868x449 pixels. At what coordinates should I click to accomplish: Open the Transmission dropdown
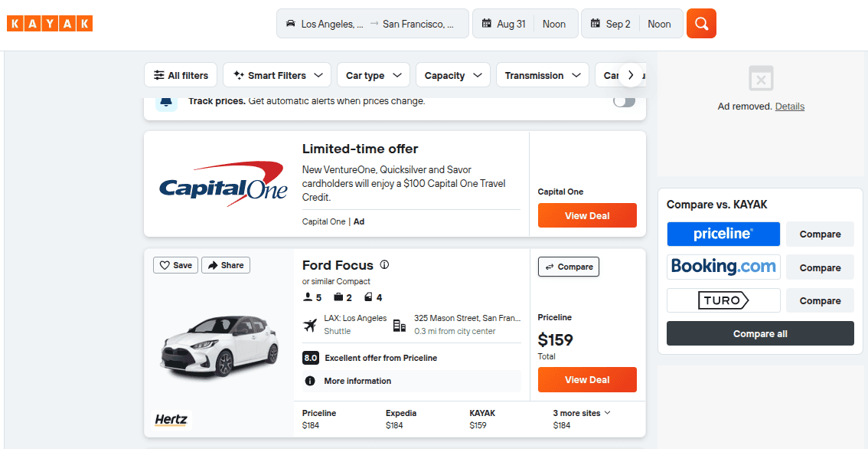tap(543, 75)
